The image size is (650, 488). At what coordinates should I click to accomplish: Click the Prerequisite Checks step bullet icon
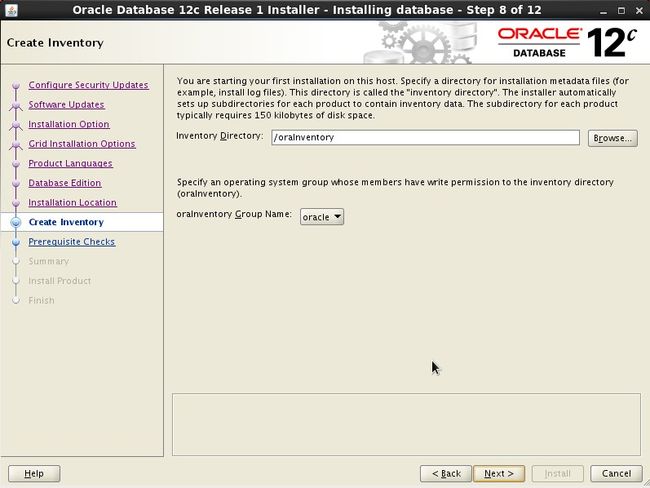pos(15,242)
